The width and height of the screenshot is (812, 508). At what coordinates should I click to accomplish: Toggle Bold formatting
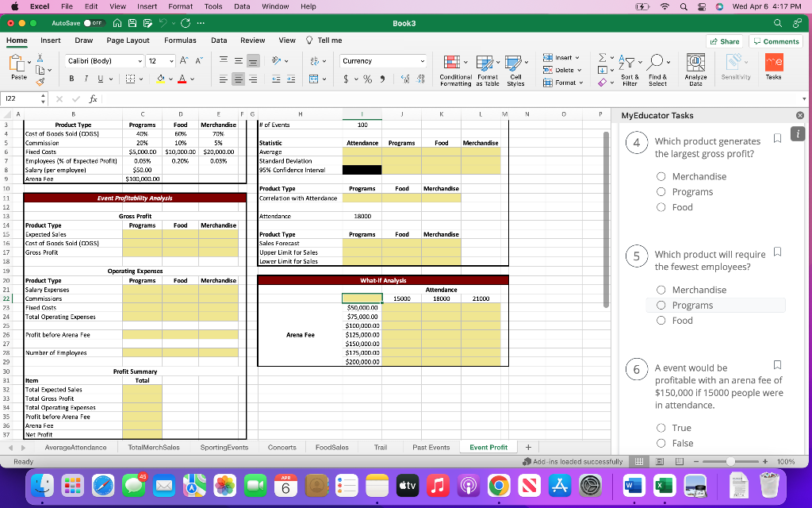point(71,79)
